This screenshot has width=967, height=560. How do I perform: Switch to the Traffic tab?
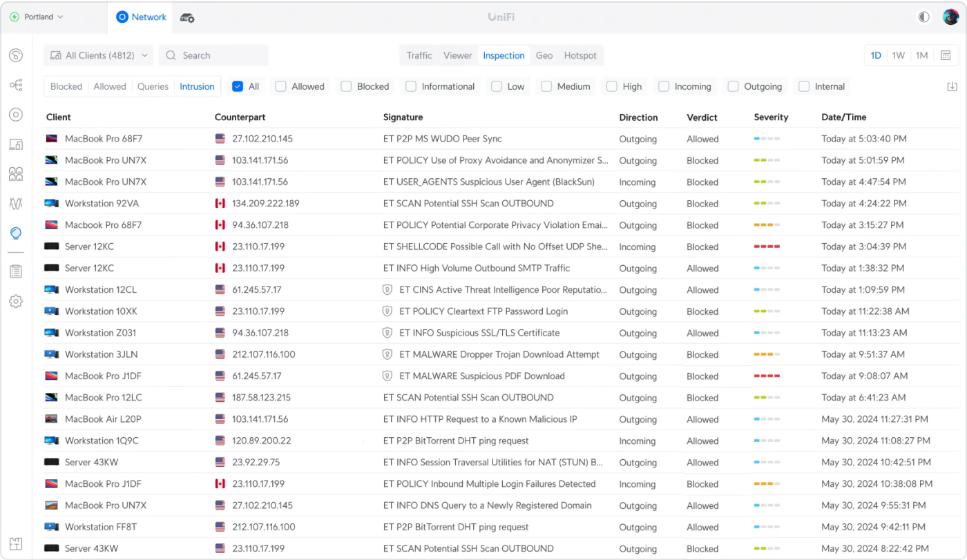(419, 55)
